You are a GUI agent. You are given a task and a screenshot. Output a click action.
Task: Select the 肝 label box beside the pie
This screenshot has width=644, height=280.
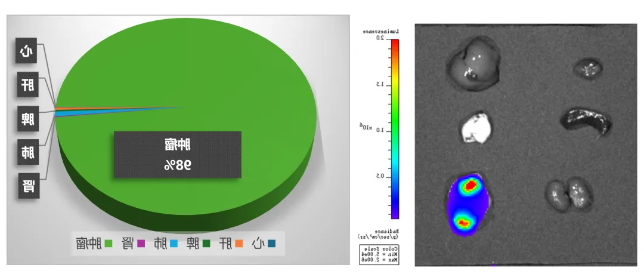click(x=27, y=85)
